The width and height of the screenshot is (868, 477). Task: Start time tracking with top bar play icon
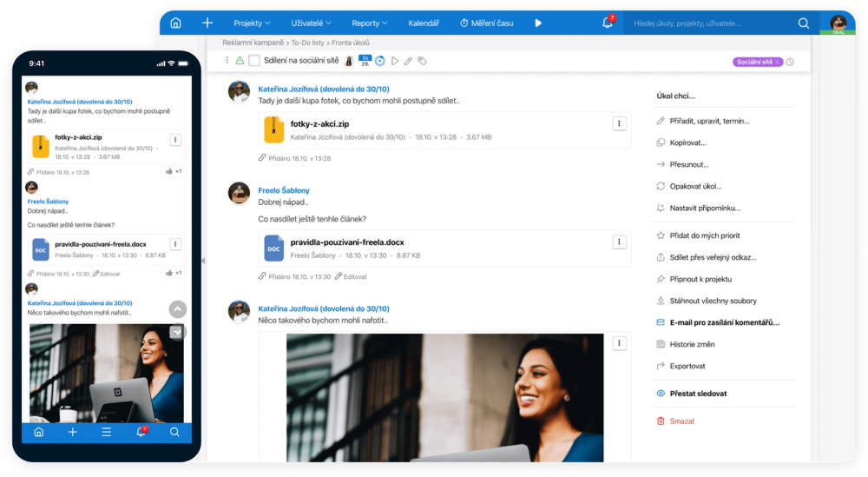(x=538, y=23)
